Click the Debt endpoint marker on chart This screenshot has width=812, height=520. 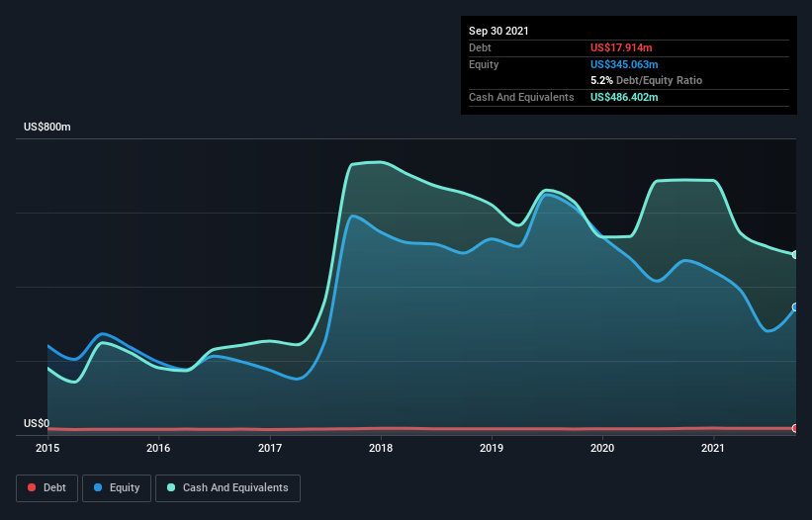pyautogui.click(x=795, y=428)
